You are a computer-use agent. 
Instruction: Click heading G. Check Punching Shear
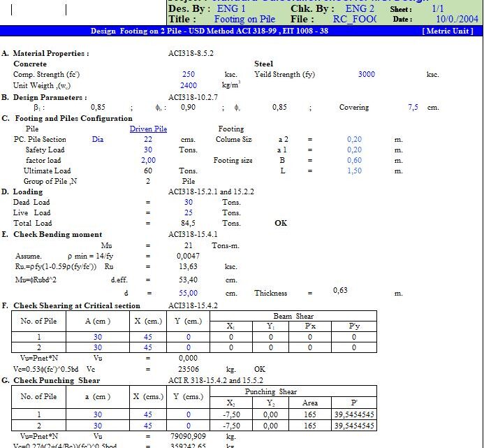[50, 380]
